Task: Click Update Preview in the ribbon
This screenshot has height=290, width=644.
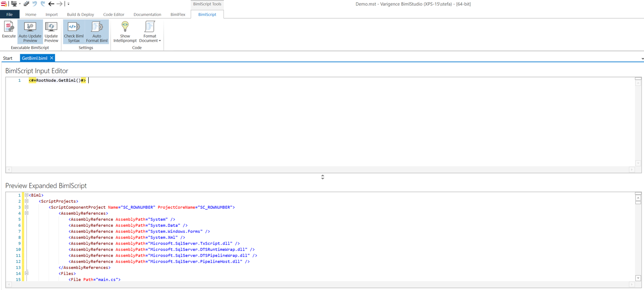Action: 51,32
